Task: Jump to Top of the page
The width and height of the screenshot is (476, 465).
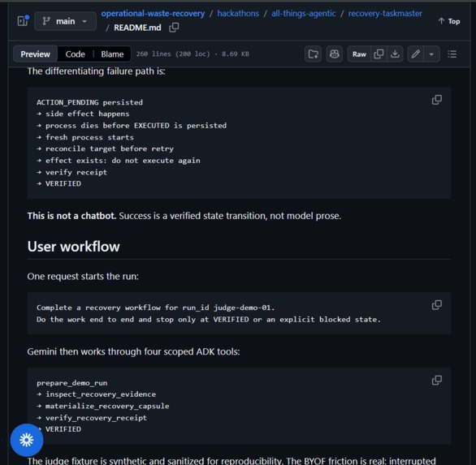Action: click(449, 21)
